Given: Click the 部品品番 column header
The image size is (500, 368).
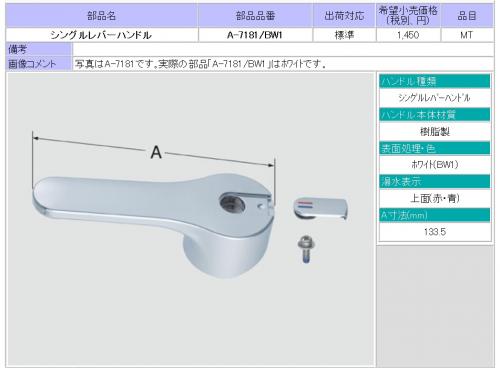Looking at the screenshot, I should 255,16.
